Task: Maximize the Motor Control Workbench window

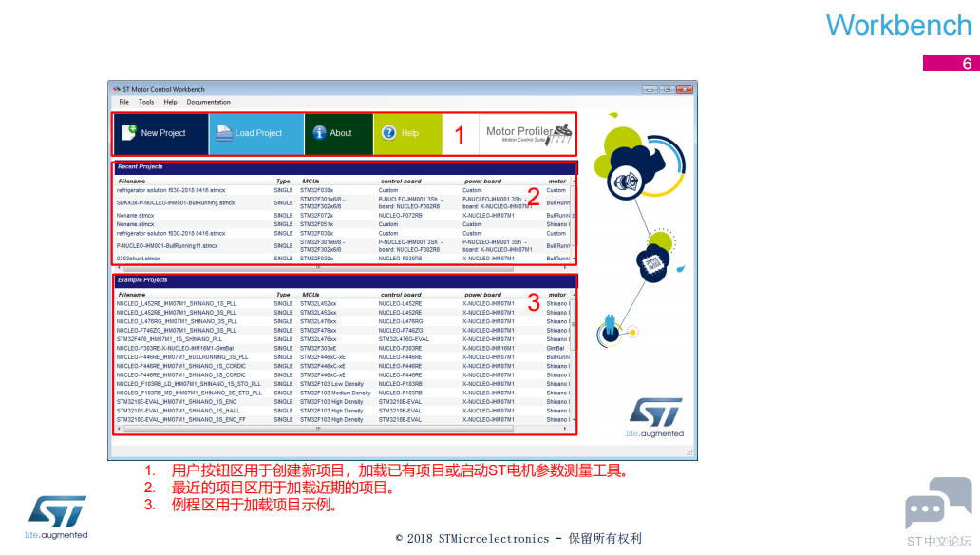Action: tap(667, 89)
